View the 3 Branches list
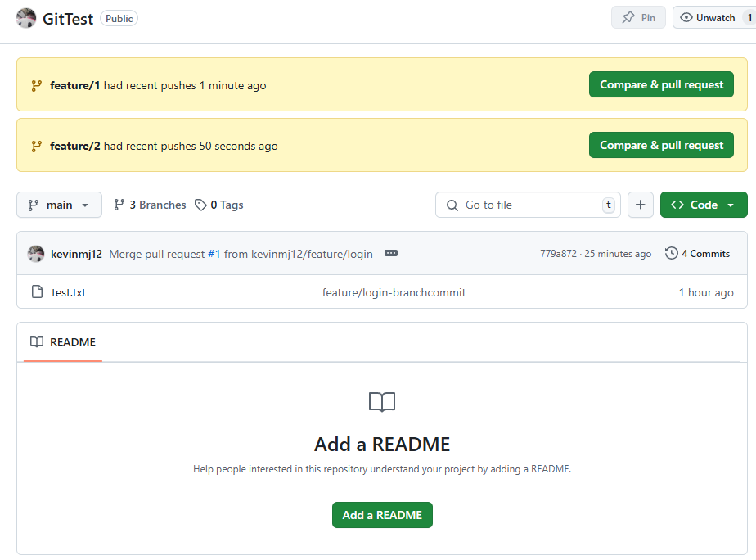 [x=150, y=205]
